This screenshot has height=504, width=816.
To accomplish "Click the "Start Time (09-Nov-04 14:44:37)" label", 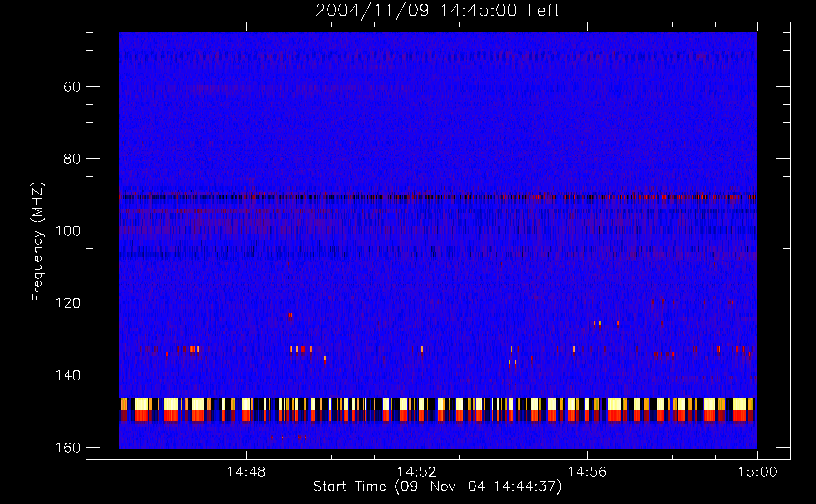I will click(x=437, y=487).
